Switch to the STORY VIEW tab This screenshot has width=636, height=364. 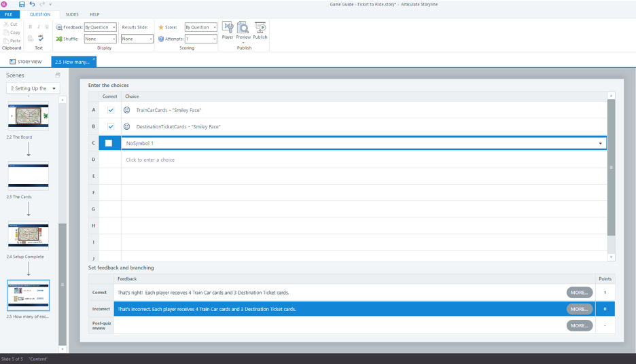pos(26,62)
